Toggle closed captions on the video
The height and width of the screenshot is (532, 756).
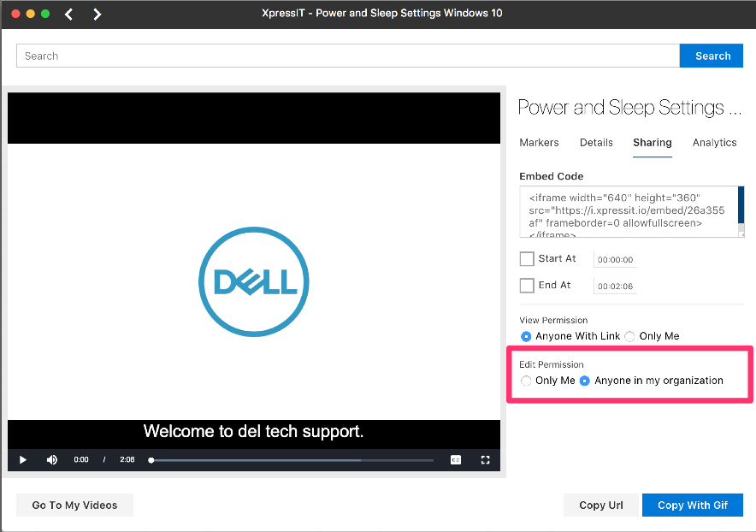click(456, 459)
